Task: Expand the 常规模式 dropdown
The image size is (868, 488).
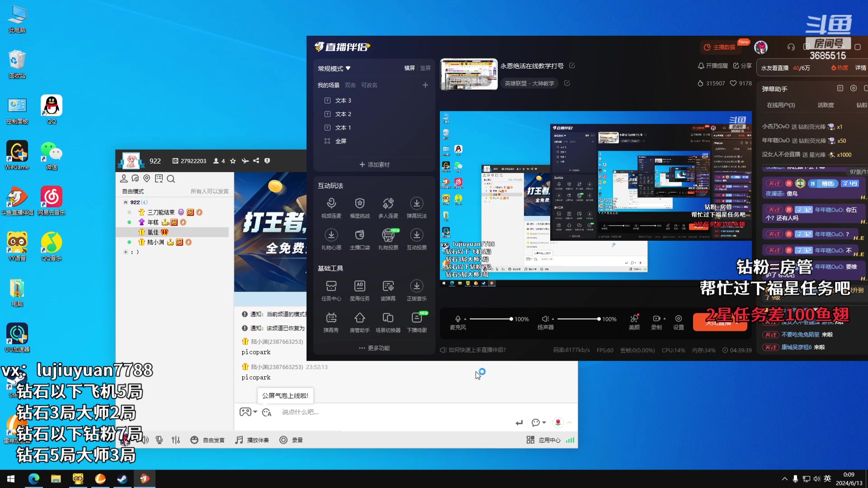Action: coord(334,69)
